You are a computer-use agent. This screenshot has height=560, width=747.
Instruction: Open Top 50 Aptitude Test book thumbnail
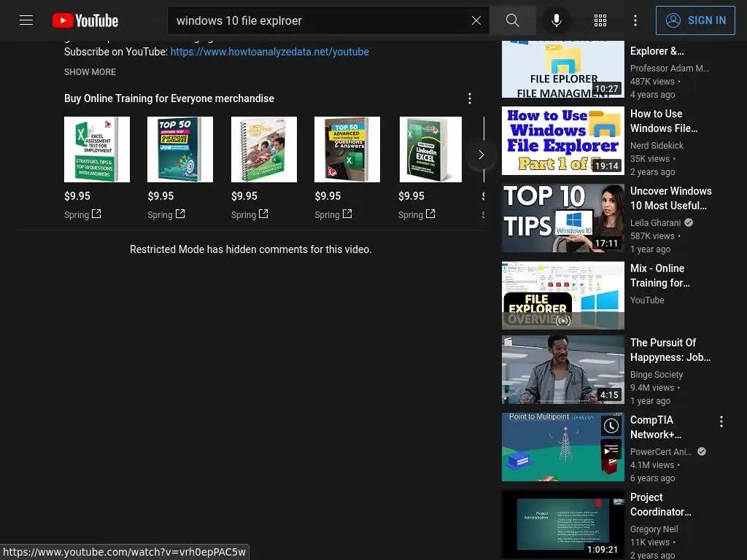181,149
